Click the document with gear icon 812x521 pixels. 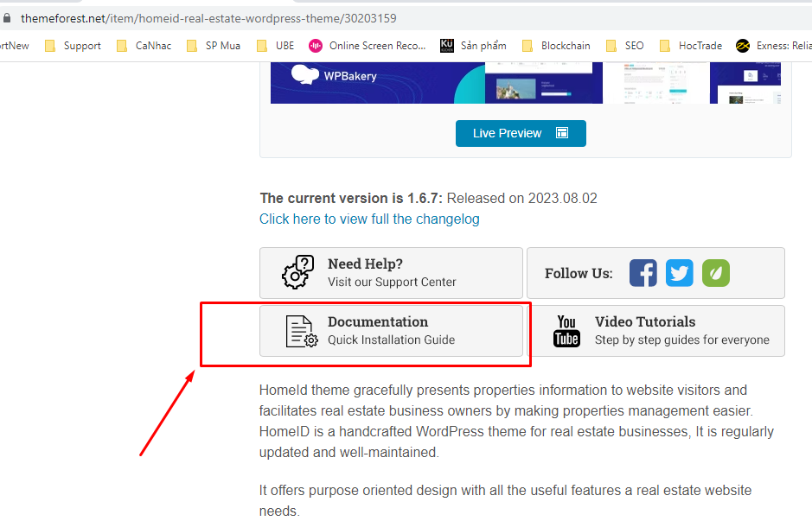302,331
